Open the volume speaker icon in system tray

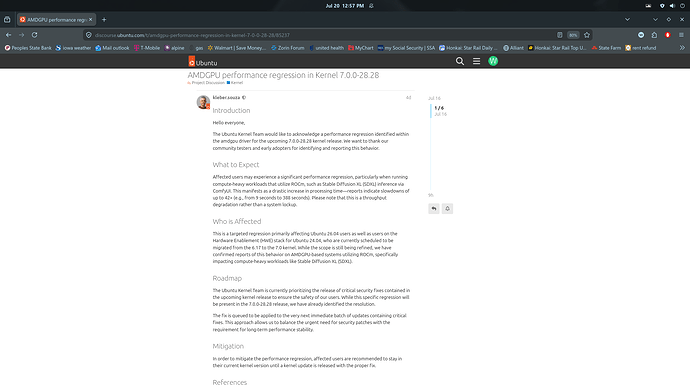(x=672, y=6)
